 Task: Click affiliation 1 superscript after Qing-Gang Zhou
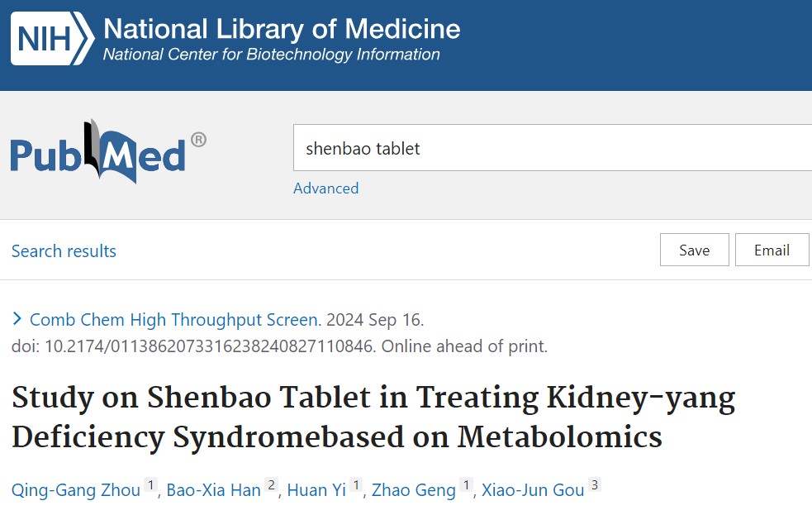[150, 486]
